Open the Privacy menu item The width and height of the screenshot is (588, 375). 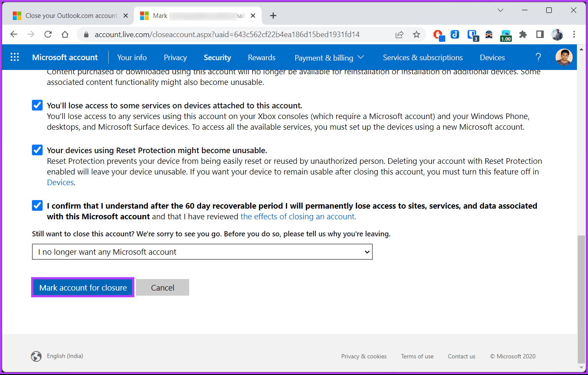click(x=175, y=58)
